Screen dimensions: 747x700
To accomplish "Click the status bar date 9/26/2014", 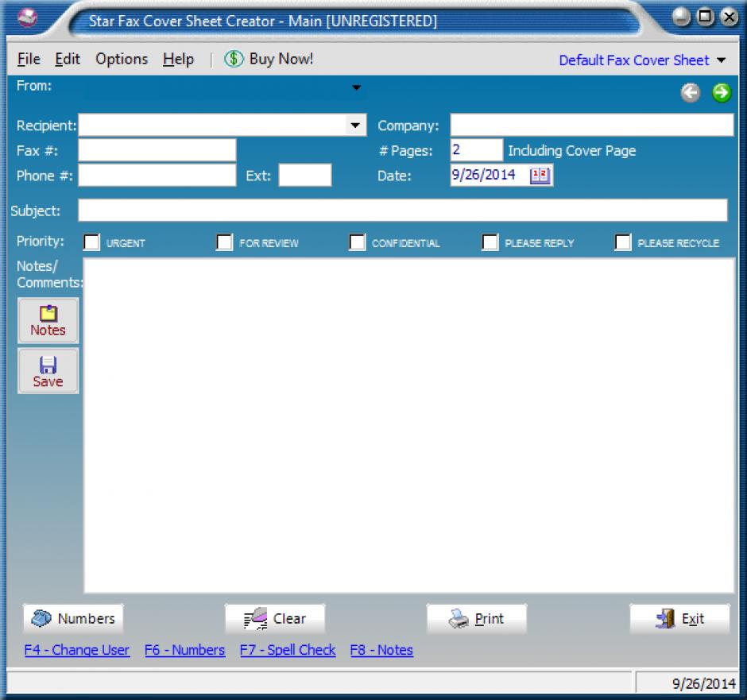I will click(703, 684).
